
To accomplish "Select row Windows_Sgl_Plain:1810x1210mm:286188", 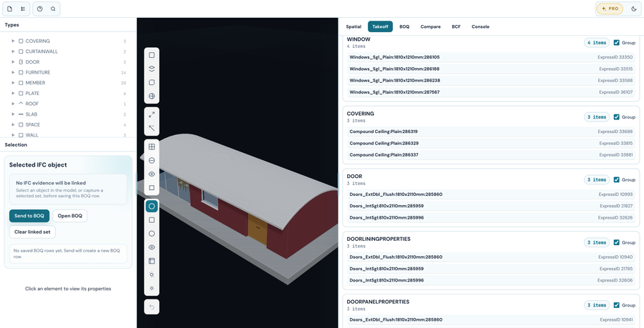I will [491, 69].
